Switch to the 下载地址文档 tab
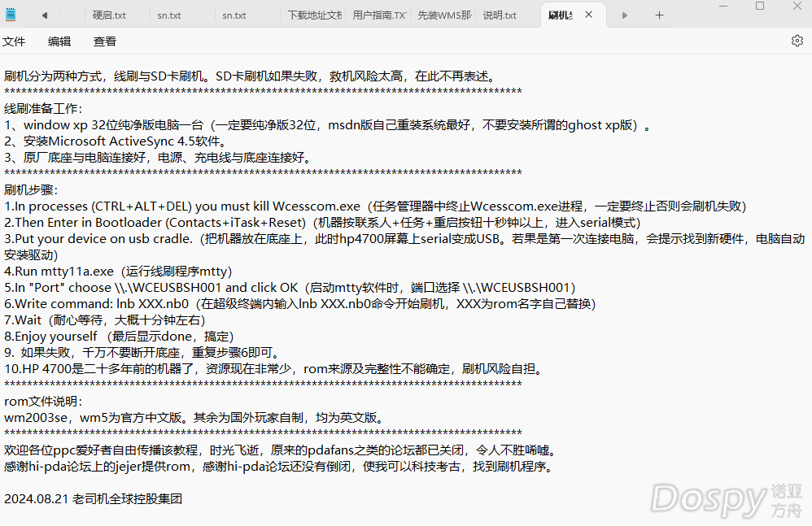This screenshot has height=526, width=812. [x=315, y=15]
